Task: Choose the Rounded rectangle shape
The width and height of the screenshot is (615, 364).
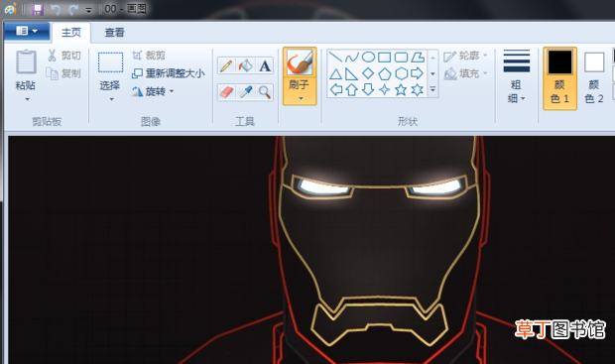Action: click(x=401, y=58)
